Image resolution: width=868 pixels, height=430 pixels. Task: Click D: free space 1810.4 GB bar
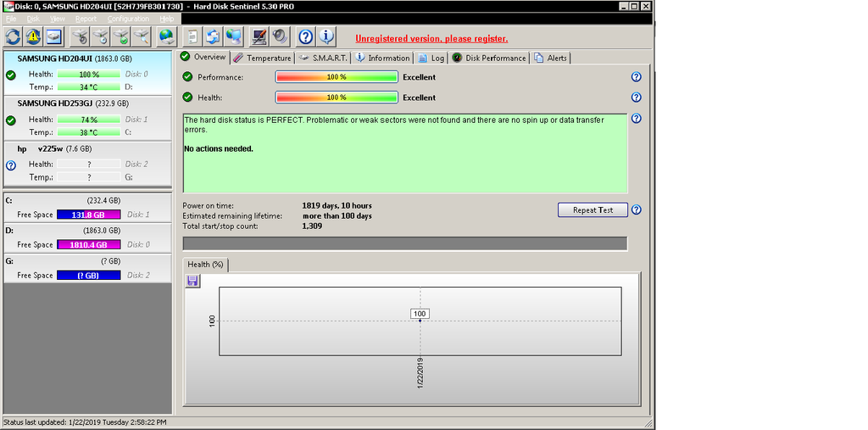88,245
